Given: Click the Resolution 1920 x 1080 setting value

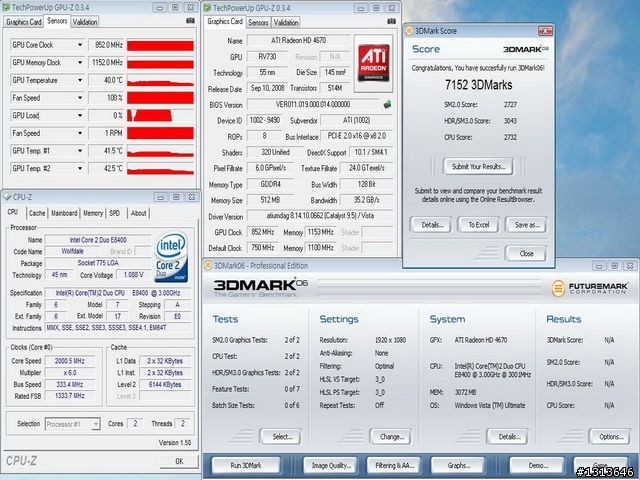Looking at the screenshot, I should click(390, 340).
